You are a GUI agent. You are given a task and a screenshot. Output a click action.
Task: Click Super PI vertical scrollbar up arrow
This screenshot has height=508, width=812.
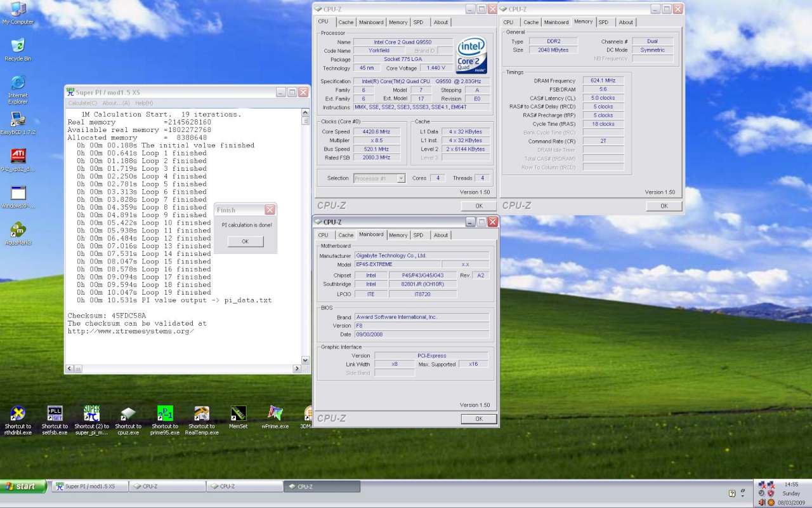tap(306, 113)
